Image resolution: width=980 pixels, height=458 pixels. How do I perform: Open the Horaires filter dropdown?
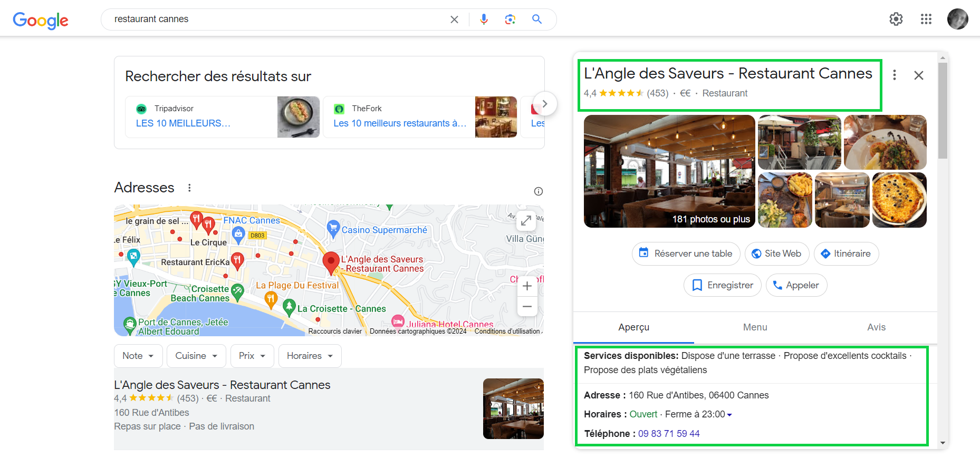pos(310,356)
